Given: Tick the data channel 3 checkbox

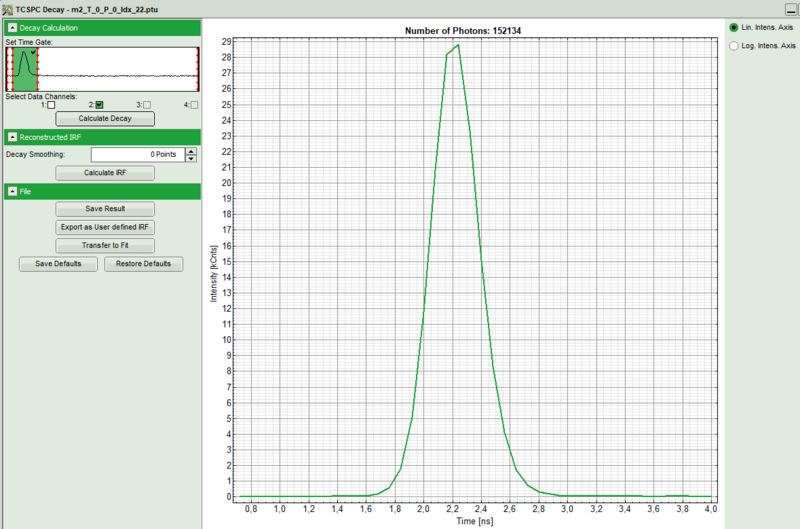Looking at the screenshot, I should click(x=147, y=105).
